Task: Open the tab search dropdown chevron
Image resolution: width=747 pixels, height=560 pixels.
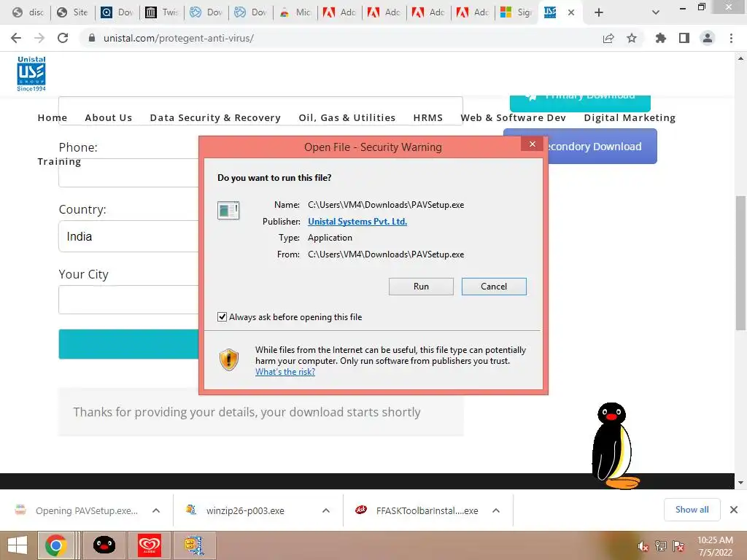Action: click(x=656, y=12)
